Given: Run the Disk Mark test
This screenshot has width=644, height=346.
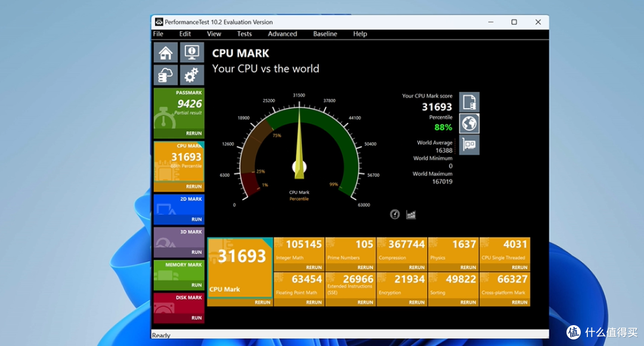Looking at the screenshot, I should [196, 317].
